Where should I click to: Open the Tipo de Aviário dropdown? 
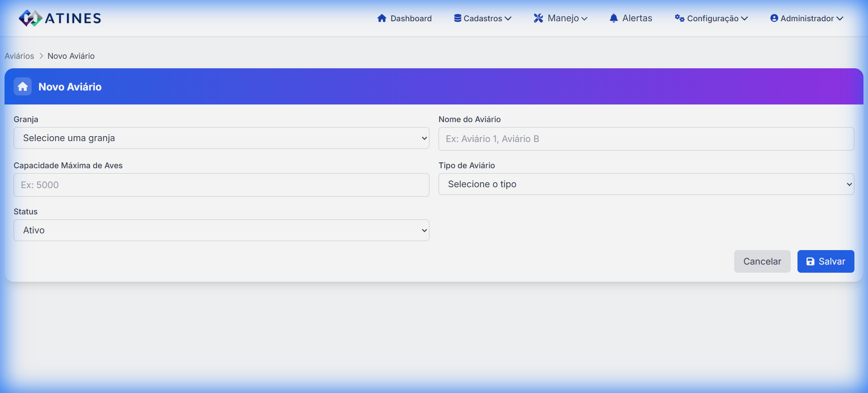pyautogui.click(x=646, y=184)
